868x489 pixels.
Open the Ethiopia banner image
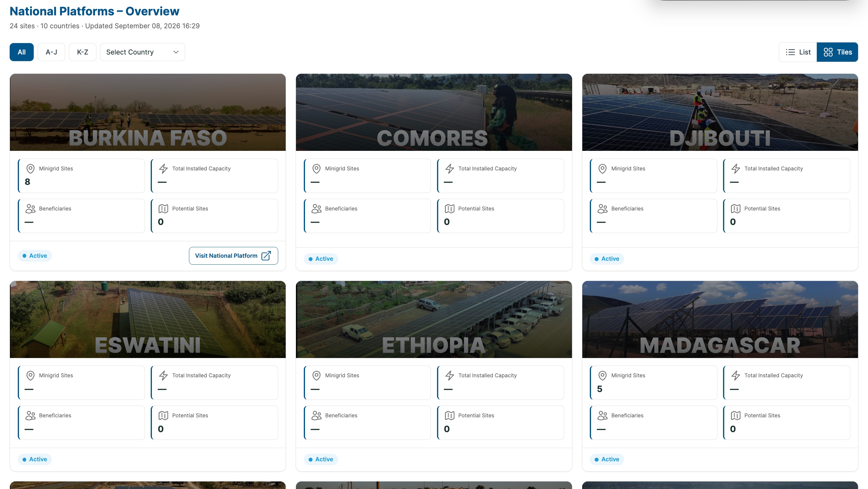pyautogui.click(x=434, y=319)
